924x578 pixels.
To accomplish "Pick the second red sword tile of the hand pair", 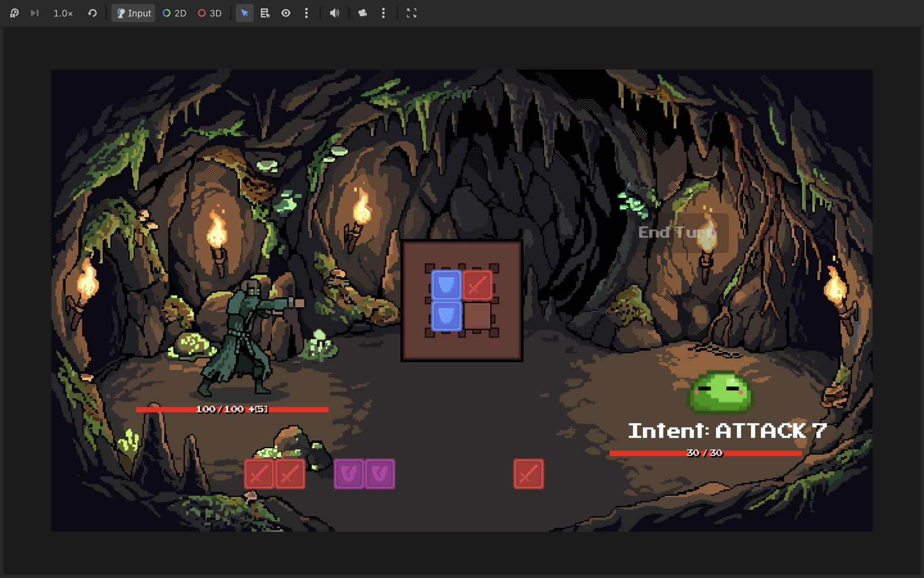I will point(290,474).
